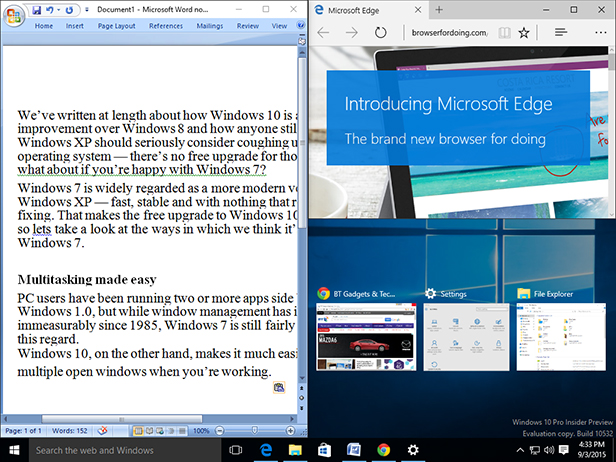Click the Edge forward arrow
This screenshot has height=462, width=616.
352,33
